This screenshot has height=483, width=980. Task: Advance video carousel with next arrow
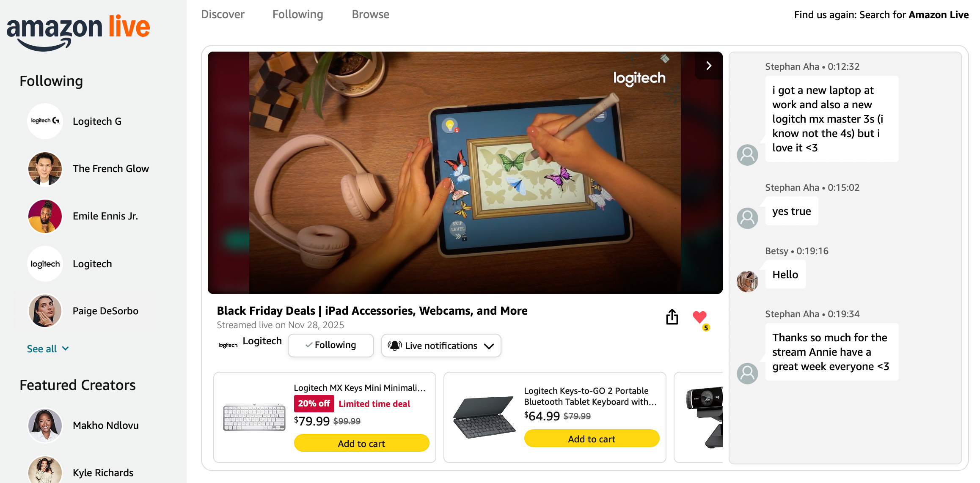click(x=709, y=66)
